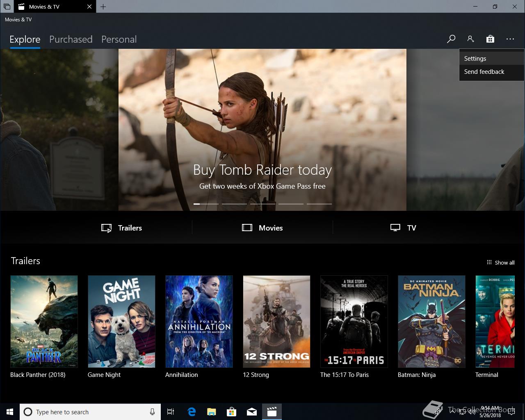Click the Movies film strip icon

[x=247, y=228]
